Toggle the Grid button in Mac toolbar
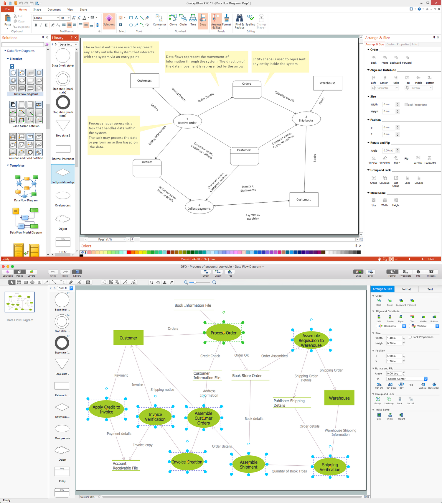 (x=370, y=273)
